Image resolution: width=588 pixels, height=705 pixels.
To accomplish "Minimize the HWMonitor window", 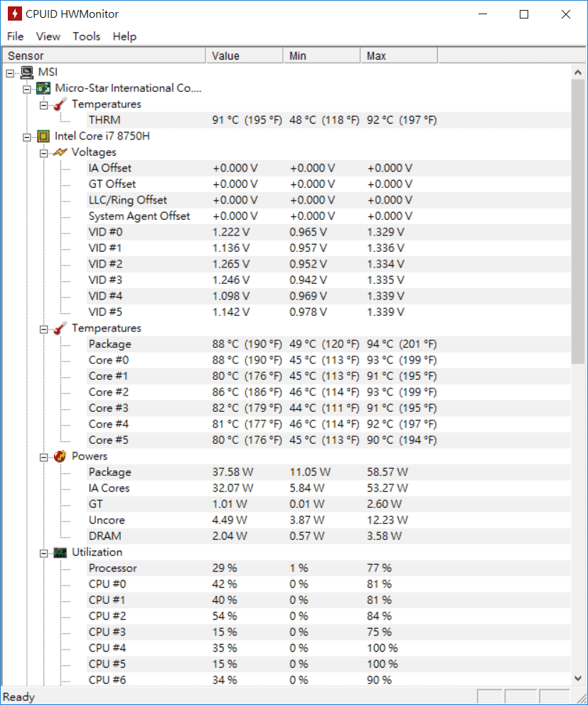I will point(483,14).
